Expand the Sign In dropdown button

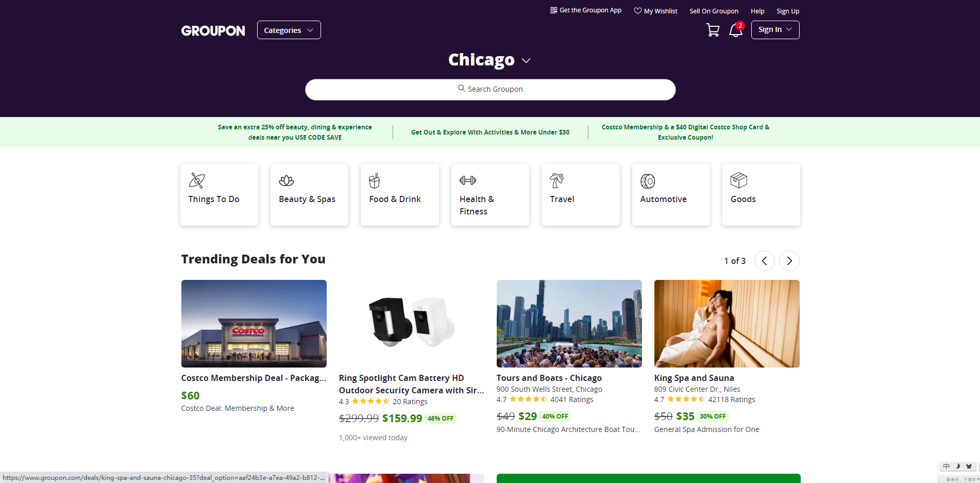[775, 30]
